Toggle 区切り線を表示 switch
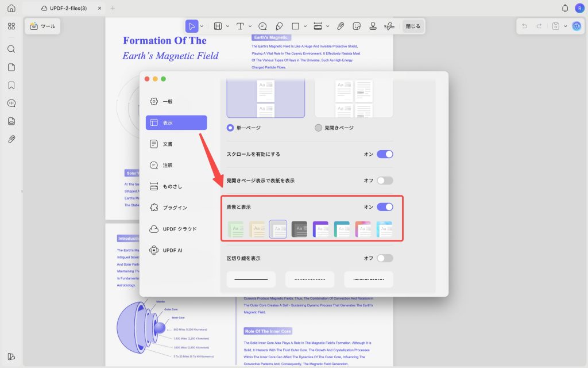Viewport: 588px width, 368px height. [x=385, y=258]
